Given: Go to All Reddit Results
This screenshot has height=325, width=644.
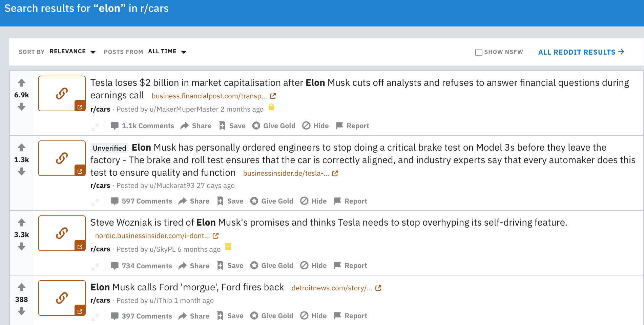Looking at the screenshot, I should tap(581, 52).
